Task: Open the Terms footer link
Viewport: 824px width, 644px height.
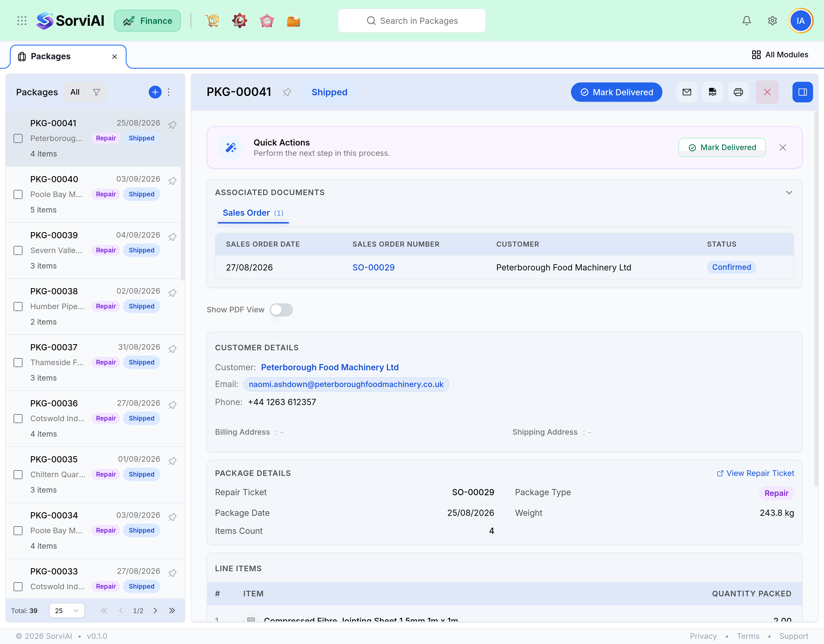Action: tap(748, 636)
